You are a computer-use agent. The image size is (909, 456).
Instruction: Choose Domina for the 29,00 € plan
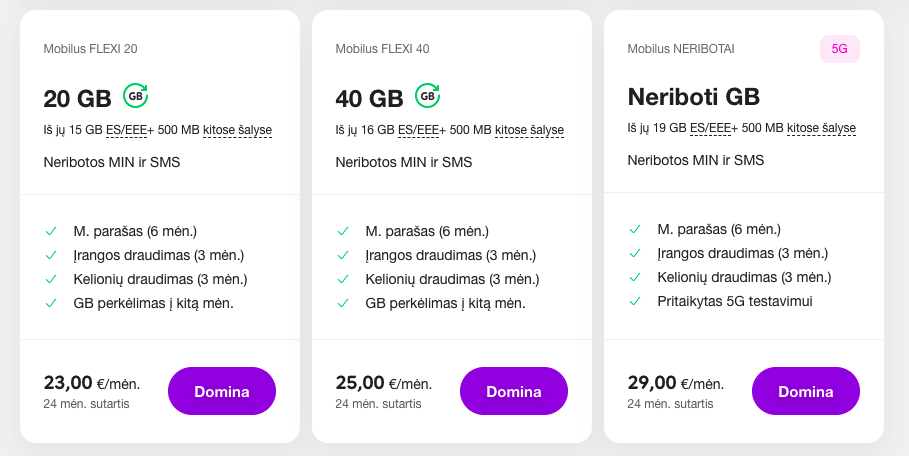(x=806, y=391)
